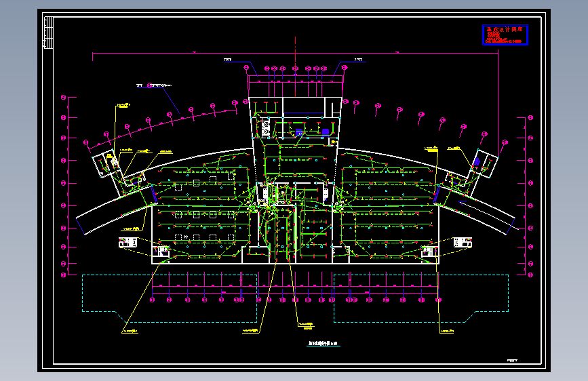Screen dimensions: 588x381
Task: Select the underlined drawing title at bottom center
Action: (x=324, y=344)
